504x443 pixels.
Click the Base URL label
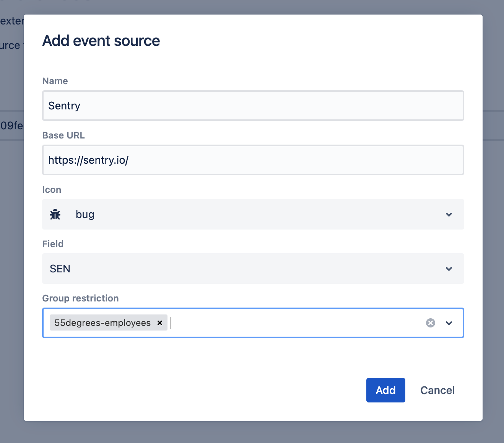coord(63,135)
